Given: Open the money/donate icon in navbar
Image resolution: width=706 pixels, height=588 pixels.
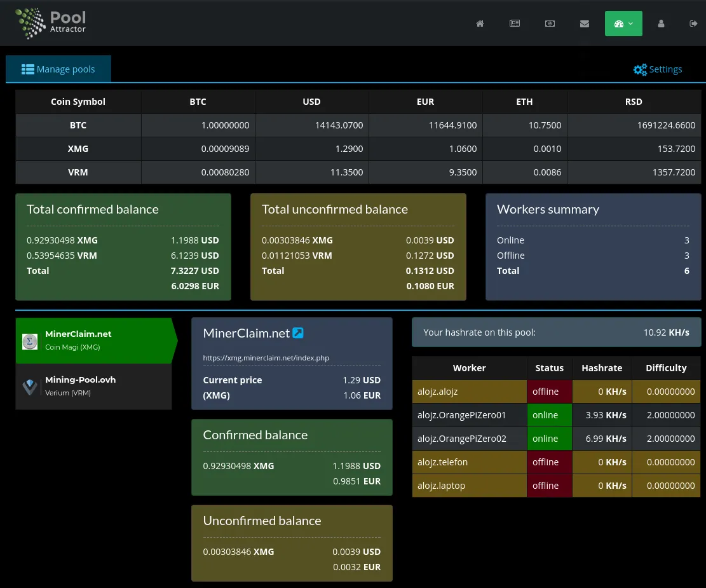Looking at the screenshot, I should pos(550,24).
